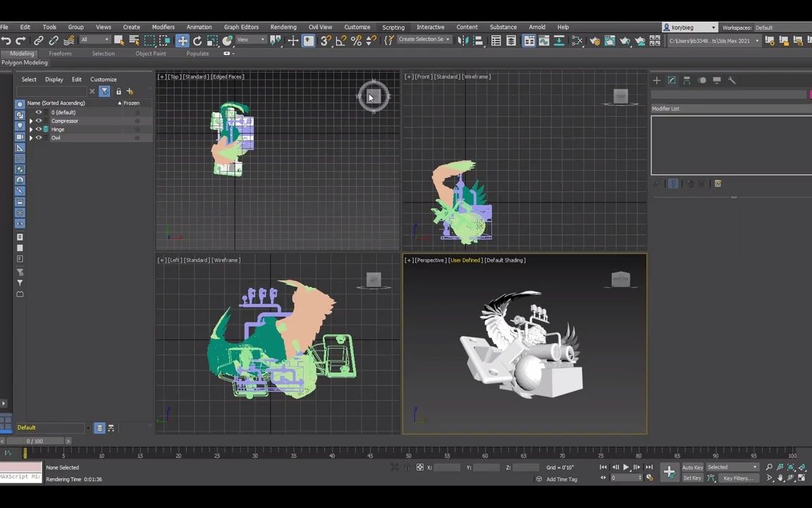Expand the Hinge layer in Scene Explorer
Viewport: 812px width, 508px height.
32,129
